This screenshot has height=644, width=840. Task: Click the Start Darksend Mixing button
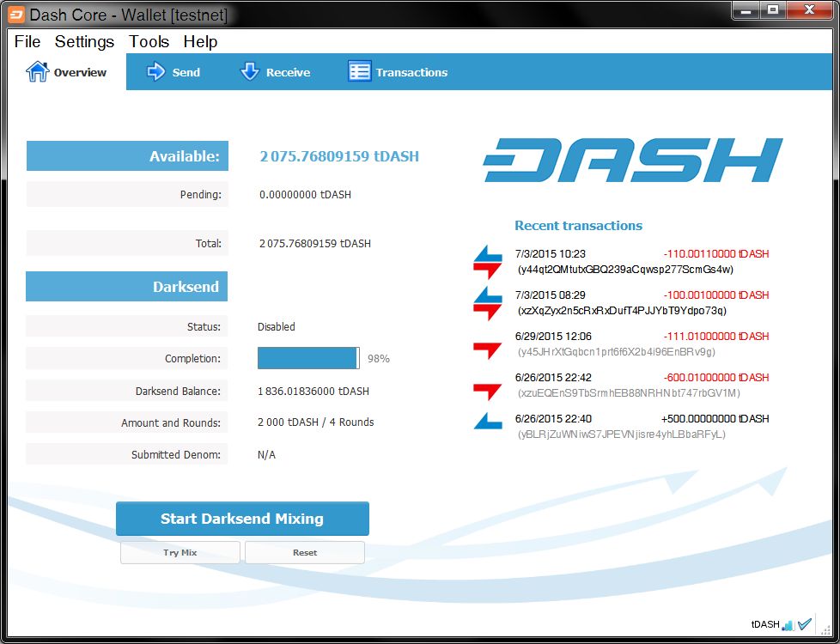242,518
